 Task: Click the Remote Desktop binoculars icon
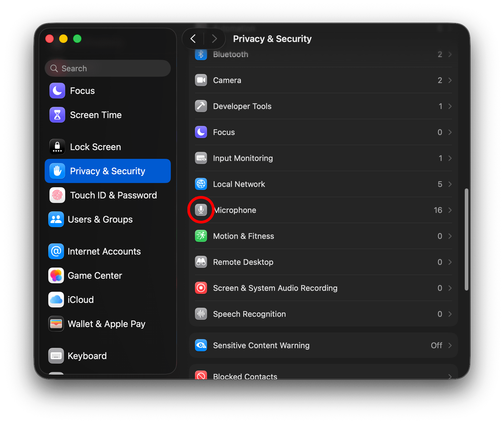(201, 262)
